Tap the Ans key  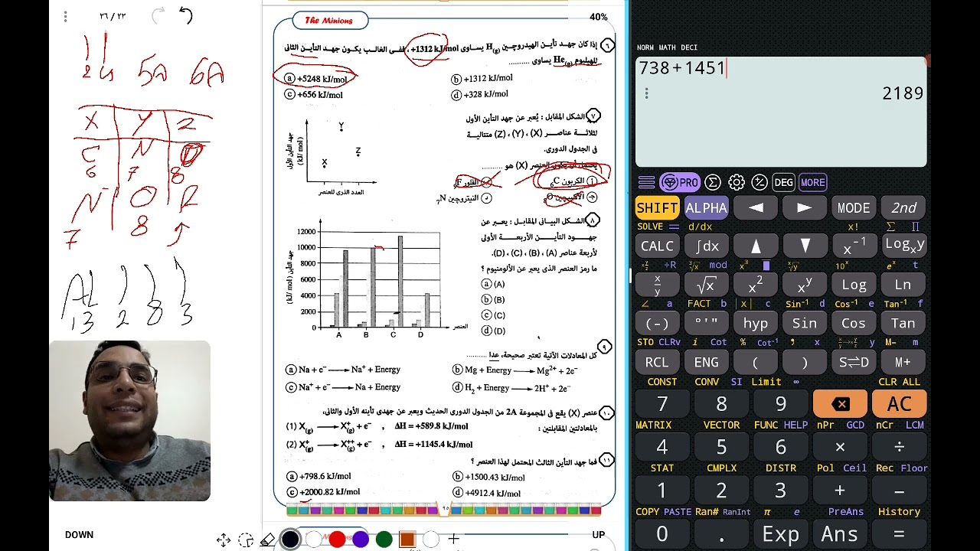[840, 534]
